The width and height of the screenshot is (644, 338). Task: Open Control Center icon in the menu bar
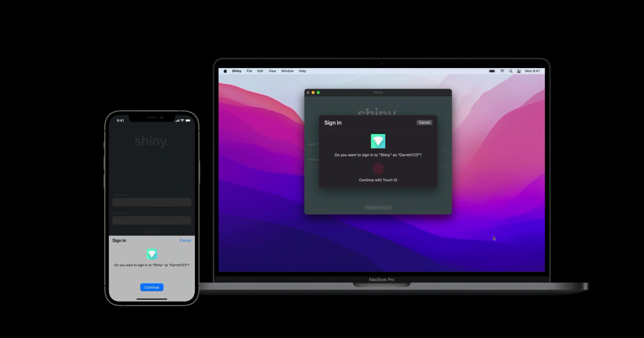tap(519, 71)
